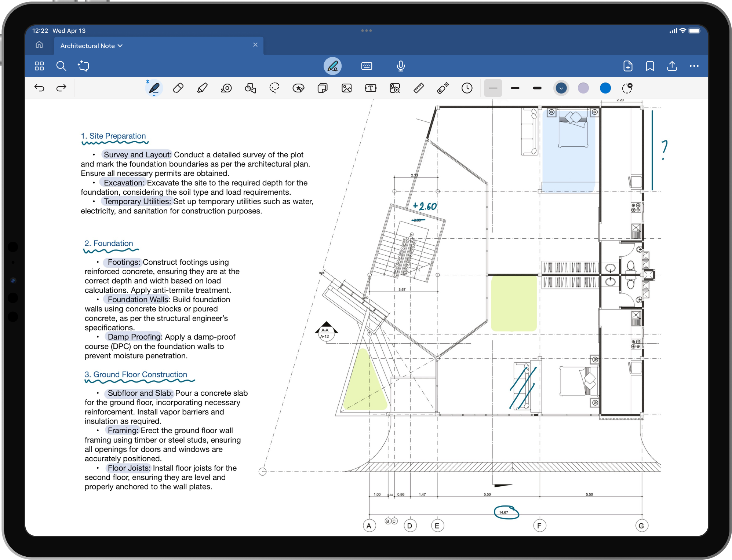Select the Highlighter tool
Viewport: 732px width, 560px height.
202,88
